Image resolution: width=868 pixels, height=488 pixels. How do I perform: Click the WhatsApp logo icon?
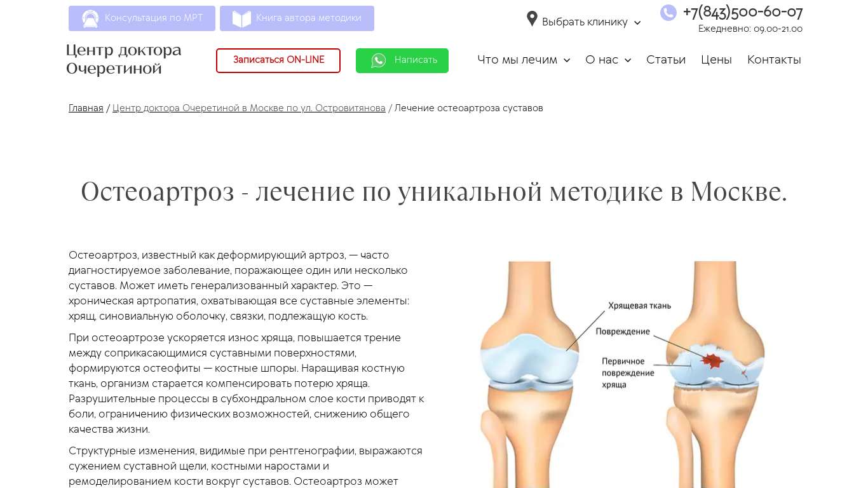[379, 60]
